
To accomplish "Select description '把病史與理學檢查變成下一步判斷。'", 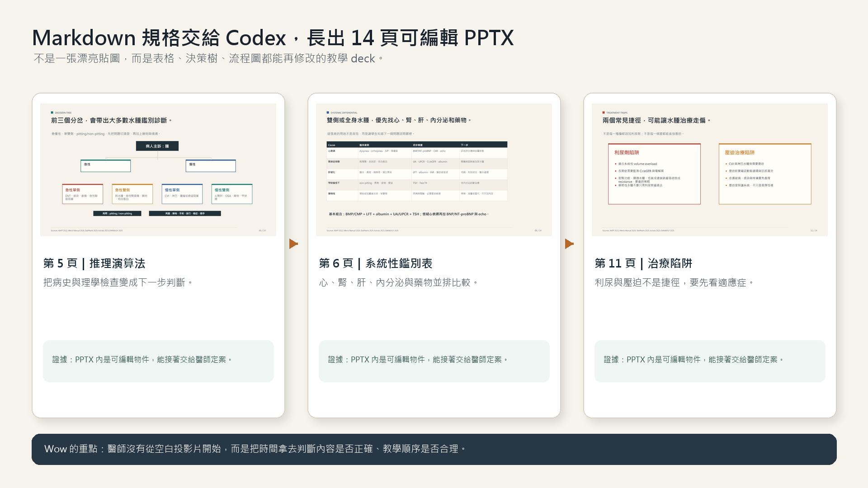I will click(118, 282).
